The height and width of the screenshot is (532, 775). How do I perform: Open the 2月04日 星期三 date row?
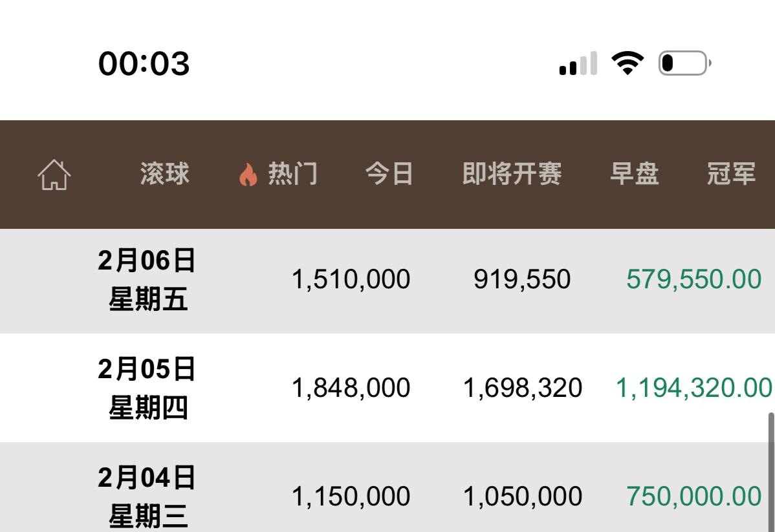pos(147,496)
